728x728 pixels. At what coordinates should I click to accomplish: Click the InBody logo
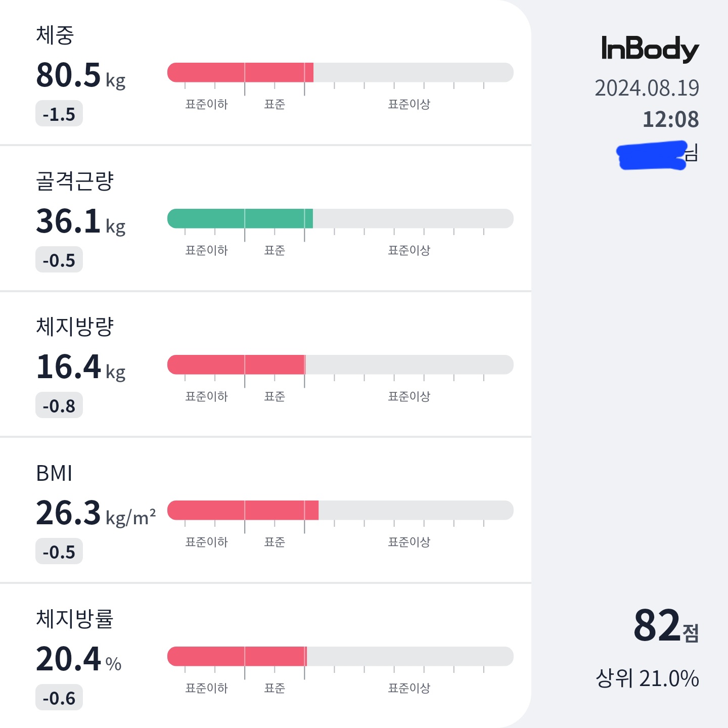pos(650,49)
